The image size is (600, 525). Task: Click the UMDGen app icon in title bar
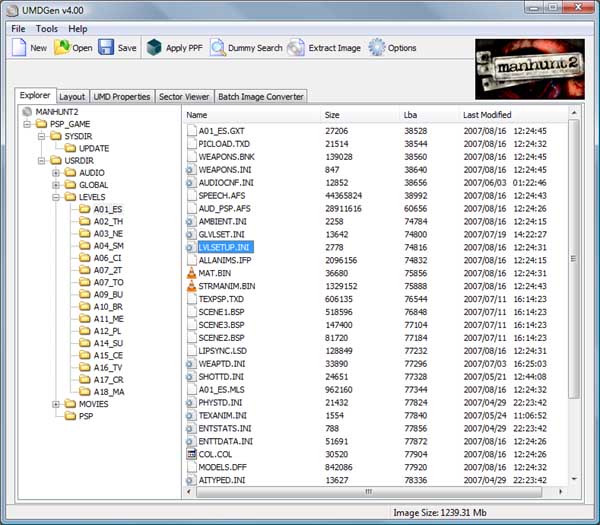point(13,10)
